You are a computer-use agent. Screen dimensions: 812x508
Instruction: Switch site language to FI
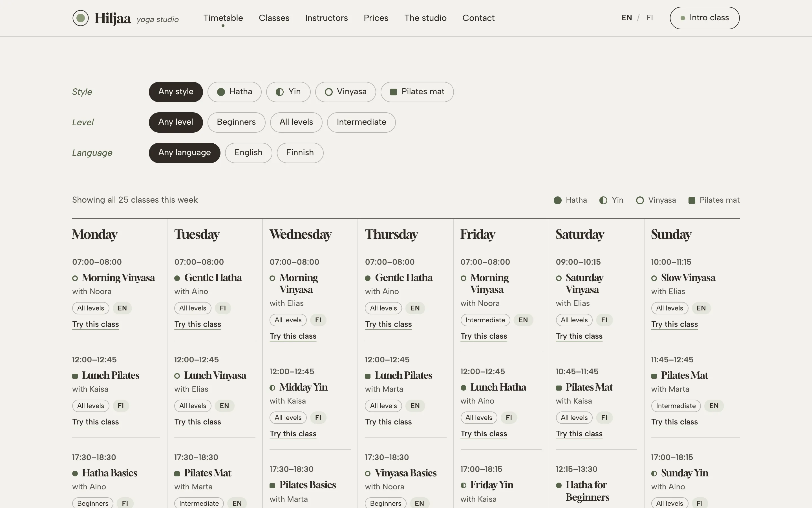(x=650, y=18)
